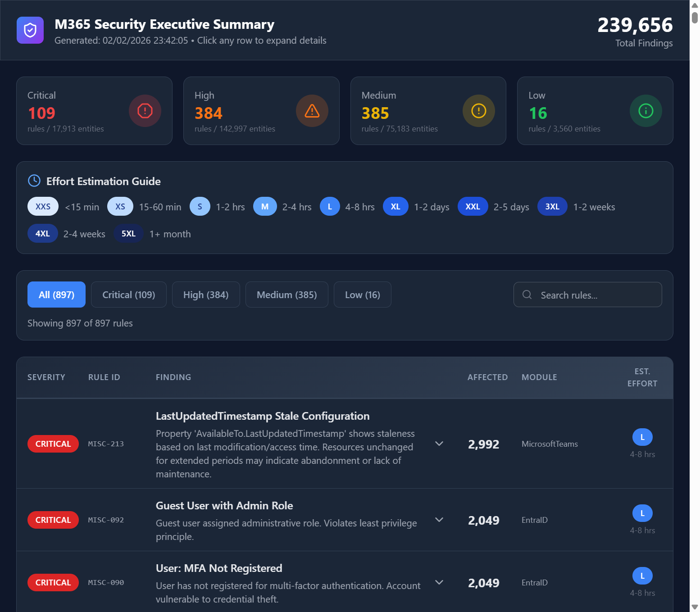The height and width of the screenshot is (612, 700).
Task: Click rule ID MISC-090
Action: pos(106,582)
